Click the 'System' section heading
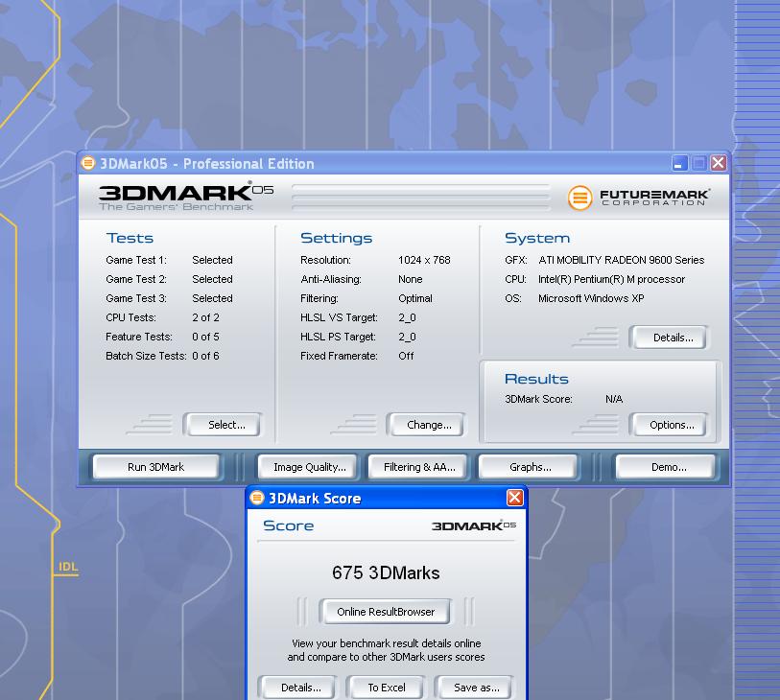The width and height of the screenshot is (780, 700). pyautogui.click(x=537, y=238)
